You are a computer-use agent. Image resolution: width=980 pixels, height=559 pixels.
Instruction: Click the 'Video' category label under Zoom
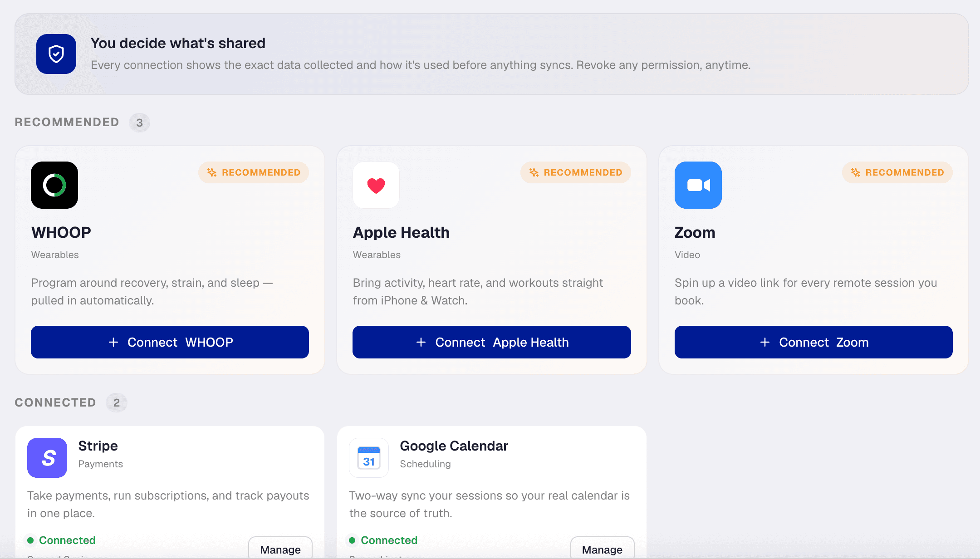click(x=687, y=255)
